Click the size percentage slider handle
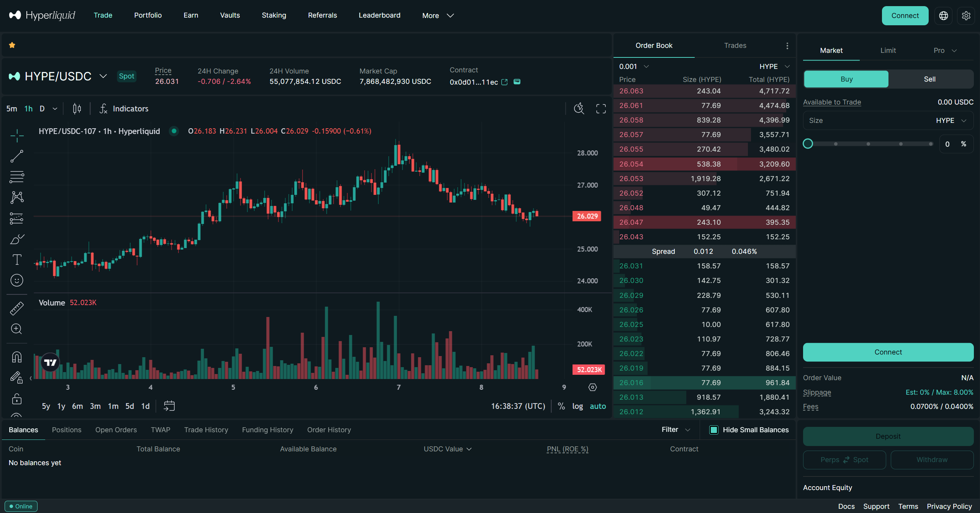This screenshot has width=980, height=513. pos(808,144)
